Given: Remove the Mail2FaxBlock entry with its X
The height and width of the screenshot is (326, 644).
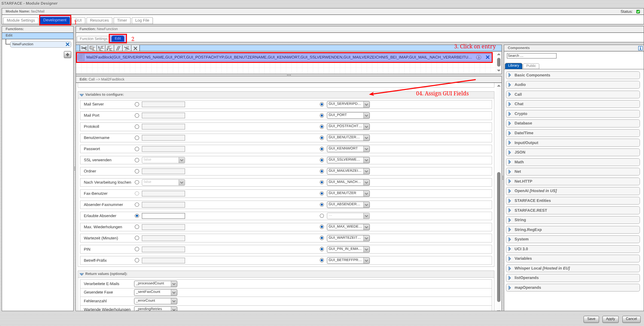Looking at the screenshot, I should click(x=487, y=57).
